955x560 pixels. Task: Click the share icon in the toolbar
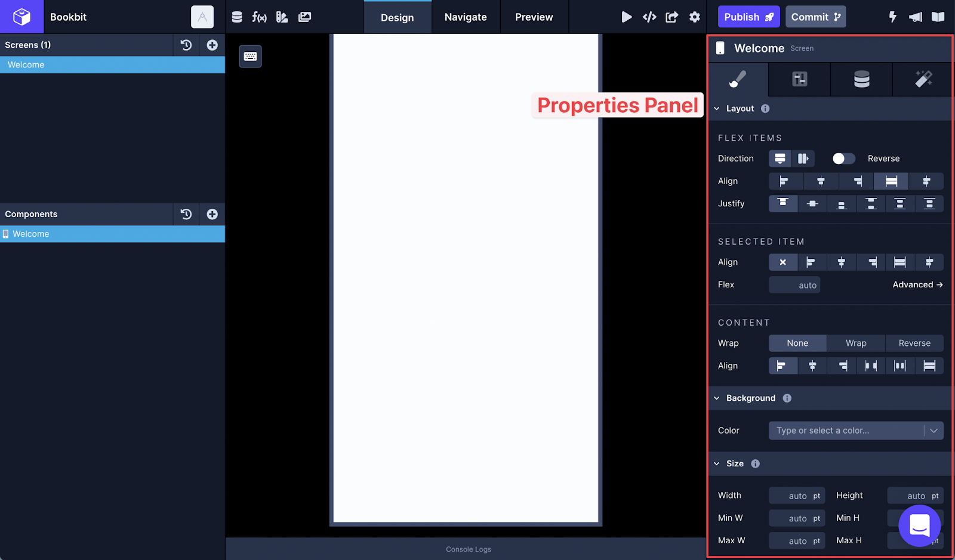[671, 17]
